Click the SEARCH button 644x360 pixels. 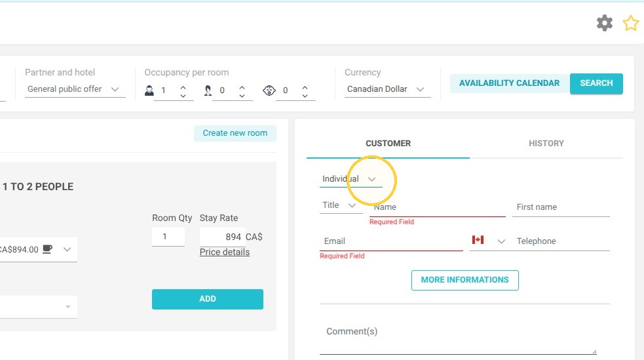coord(596,83)
